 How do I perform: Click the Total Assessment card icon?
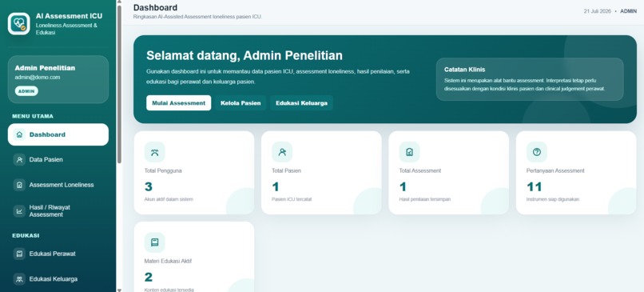click(x=409, y=152)
